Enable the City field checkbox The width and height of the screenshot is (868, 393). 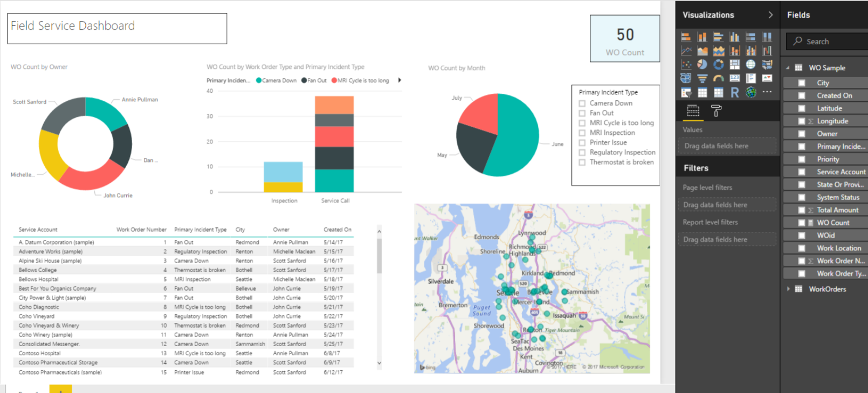point(802,83)
